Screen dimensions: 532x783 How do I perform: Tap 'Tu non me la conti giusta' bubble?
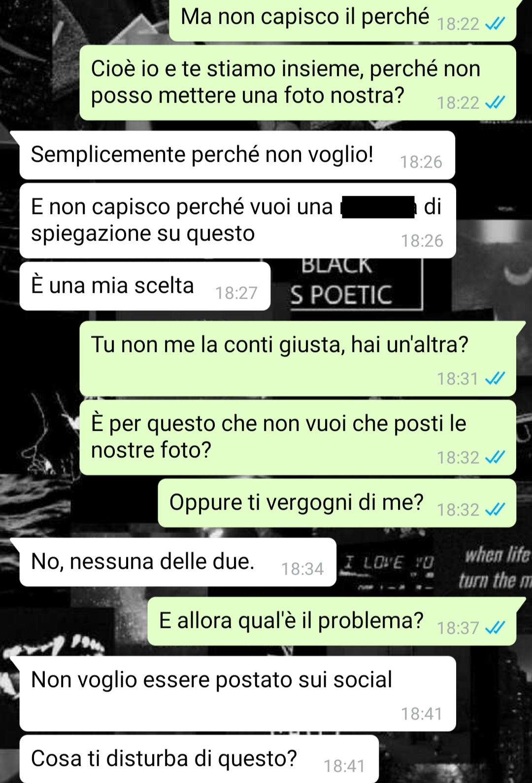(298, 359)
